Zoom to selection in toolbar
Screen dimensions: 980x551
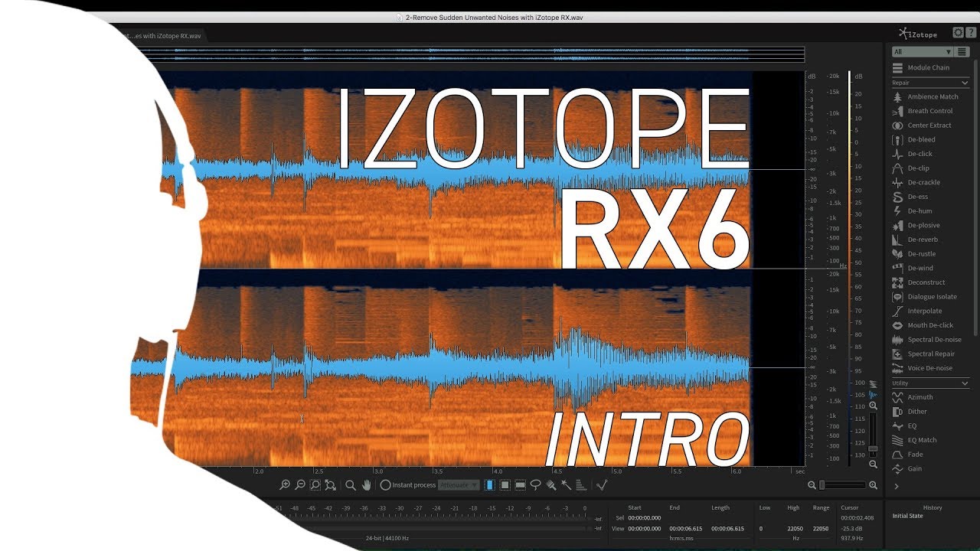(315, 485)
